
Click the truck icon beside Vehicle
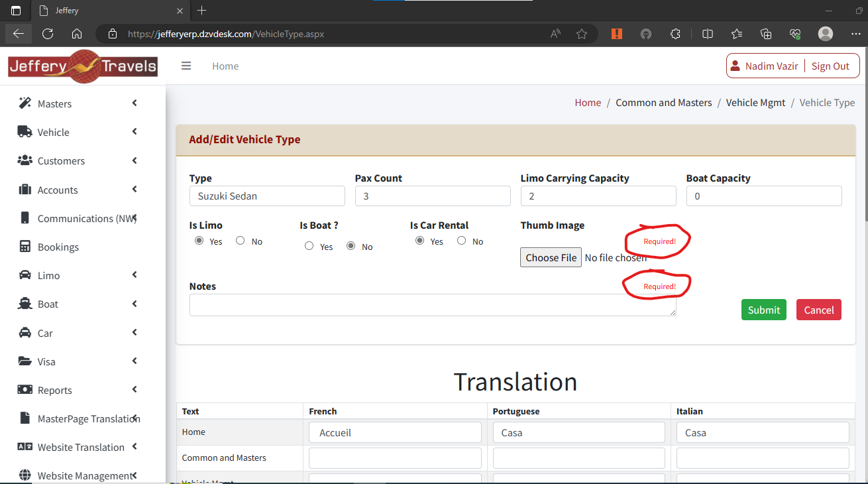tap(25, 132)
